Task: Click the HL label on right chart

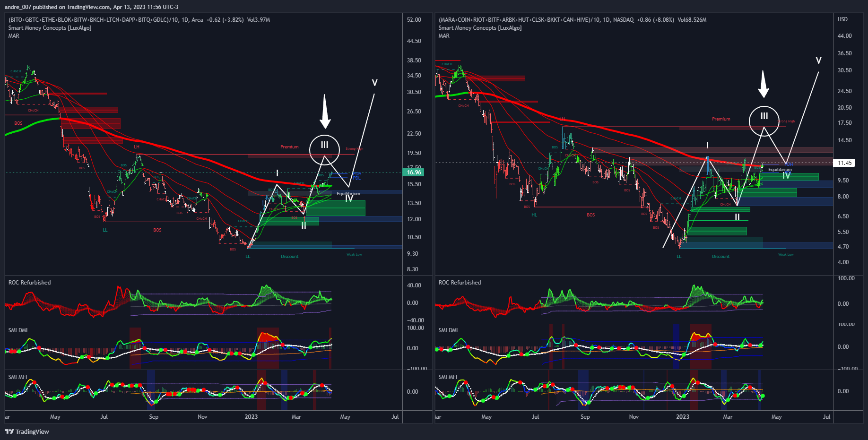Action: [x=534, y=215]
